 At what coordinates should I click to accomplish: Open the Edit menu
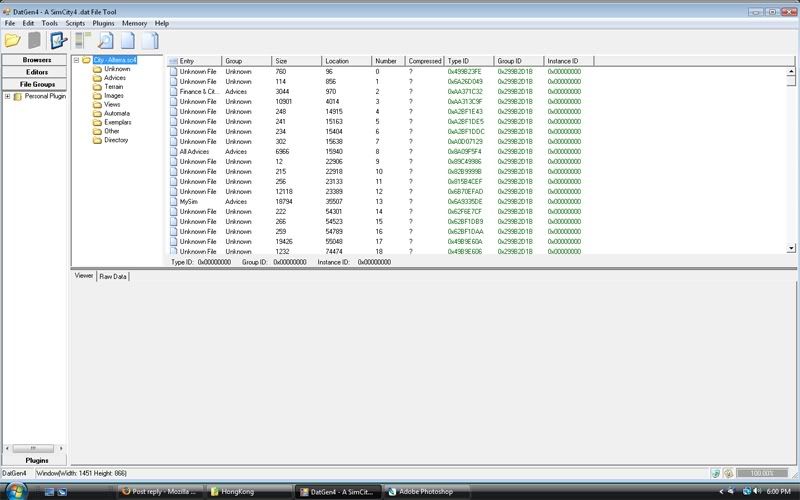pyautogui.click(x=28, y=23)
